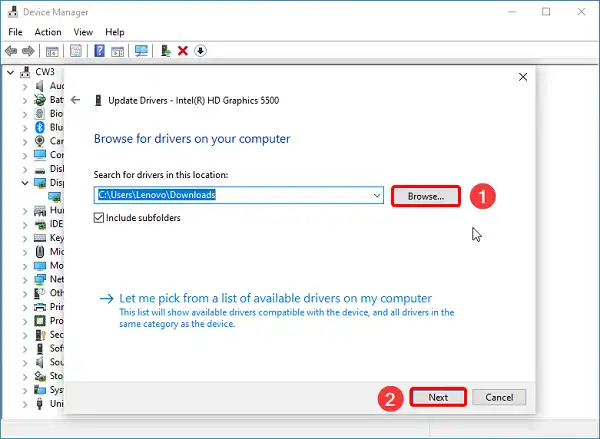Click the Scan for hardware changes monitor icon
Screen dimensions: 600x439
[x=141, y=51]
